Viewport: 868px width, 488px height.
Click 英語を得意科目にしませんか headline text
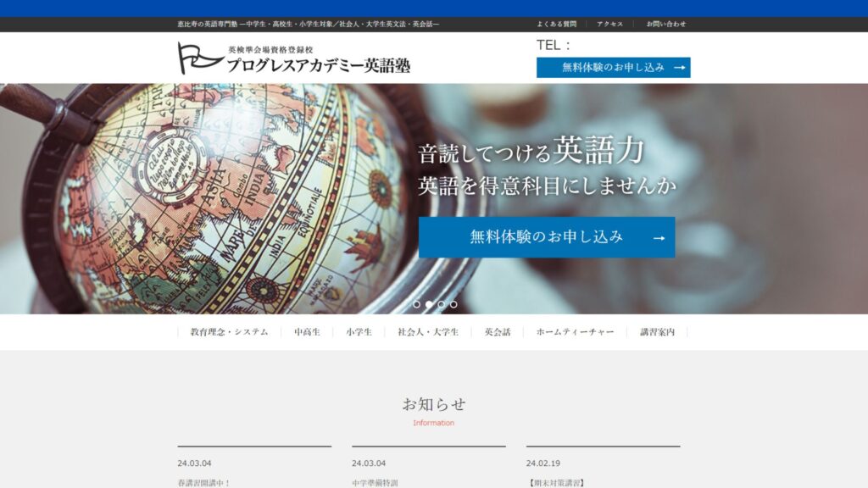tap(547, 186)
